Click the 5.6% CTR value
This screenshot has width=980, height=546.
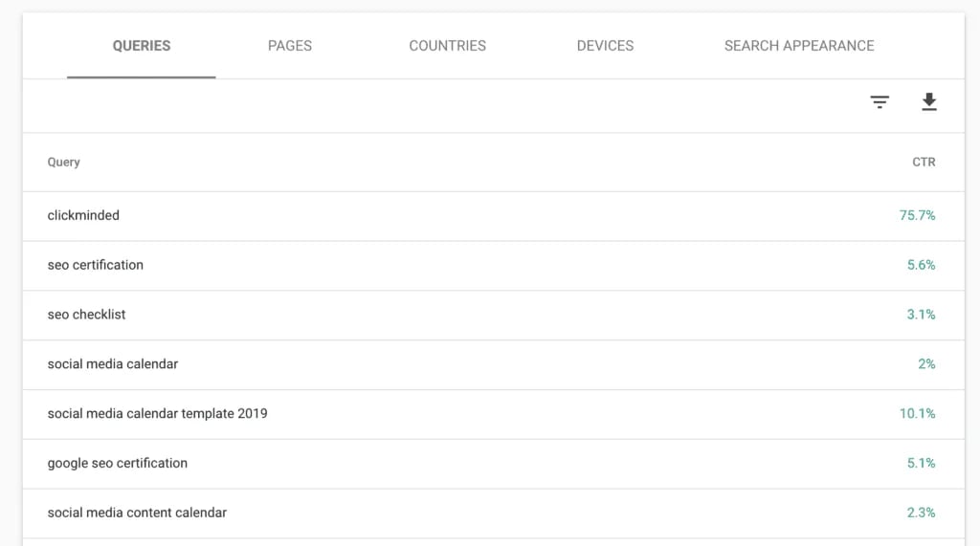point(921,265)
